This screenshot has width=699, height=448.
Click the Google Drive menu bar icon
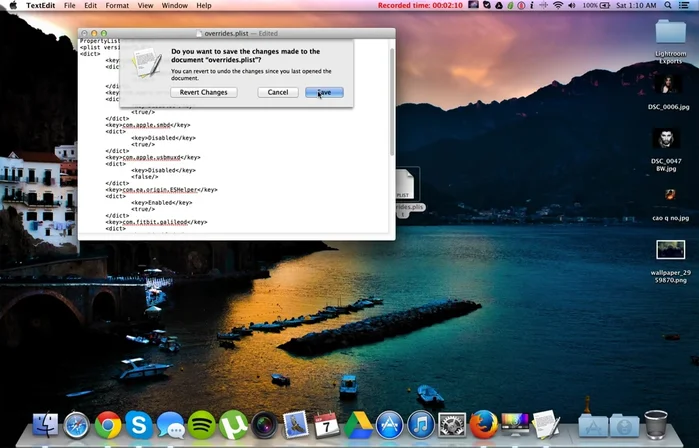coord(499,5)
